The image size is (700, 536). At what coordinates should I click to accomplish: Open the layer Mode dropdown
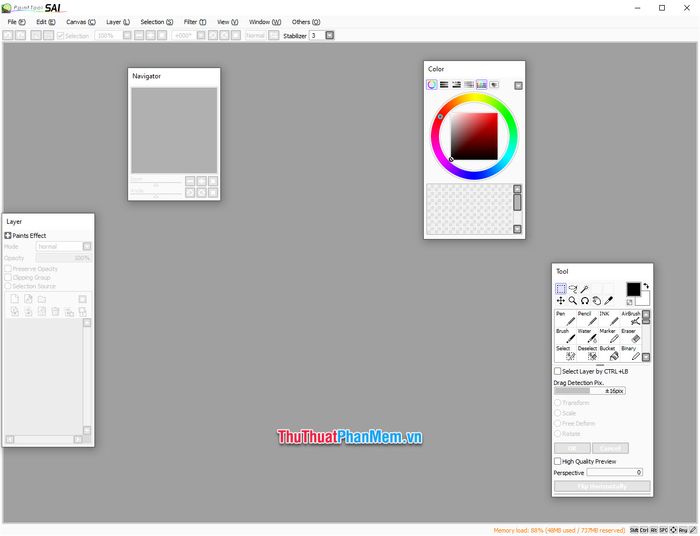87,246
